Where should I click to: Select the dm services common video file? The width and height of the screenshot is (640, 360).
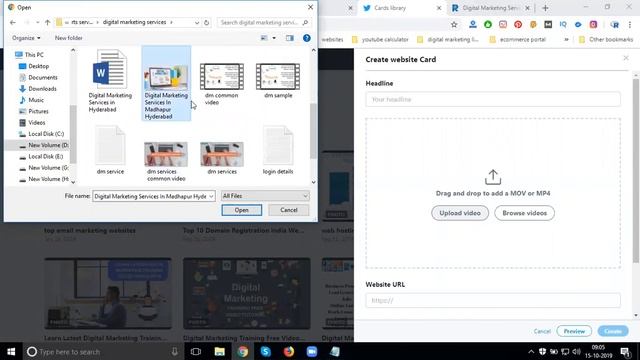(166, 161)
